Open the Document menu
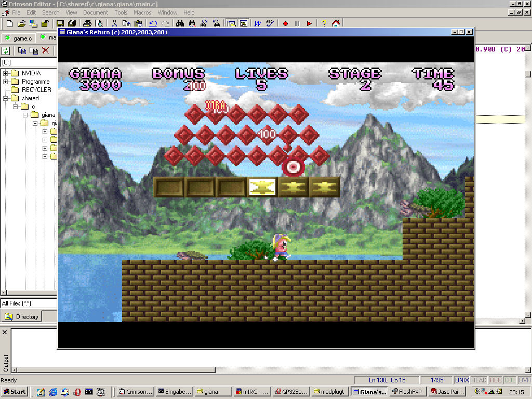This screenshot has width=532, height=399. 96,12
